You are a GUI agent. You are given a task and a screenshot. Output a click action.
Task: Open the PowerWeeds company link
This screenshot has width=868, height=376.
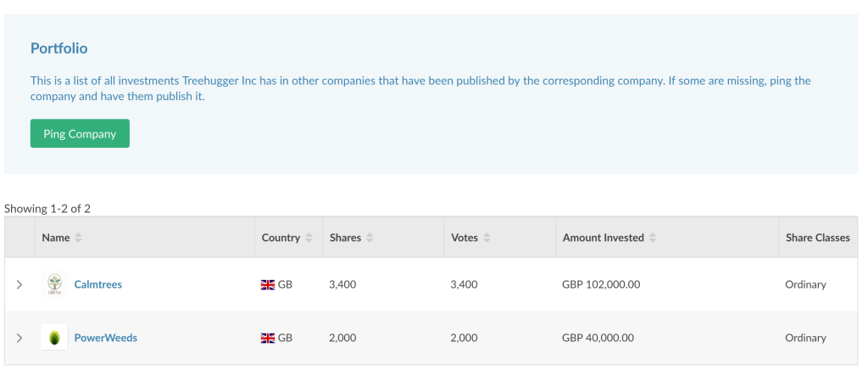click(106, 338)
